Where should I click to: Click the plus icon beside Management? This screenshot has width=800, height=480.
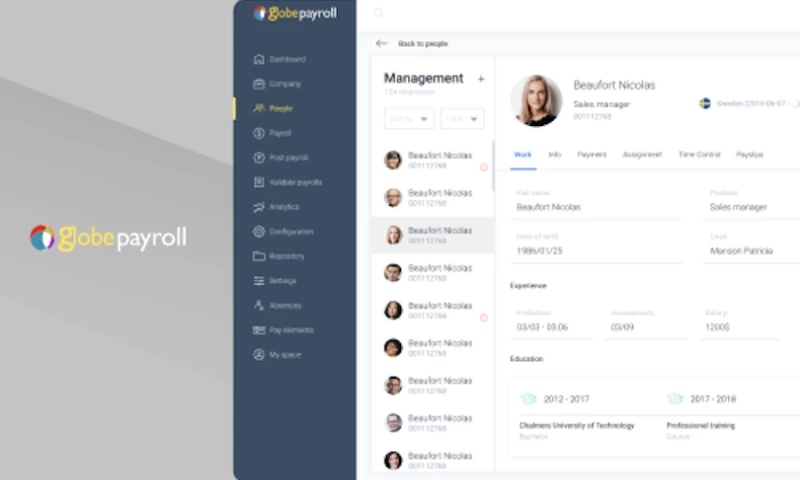(x=481, y=79)
